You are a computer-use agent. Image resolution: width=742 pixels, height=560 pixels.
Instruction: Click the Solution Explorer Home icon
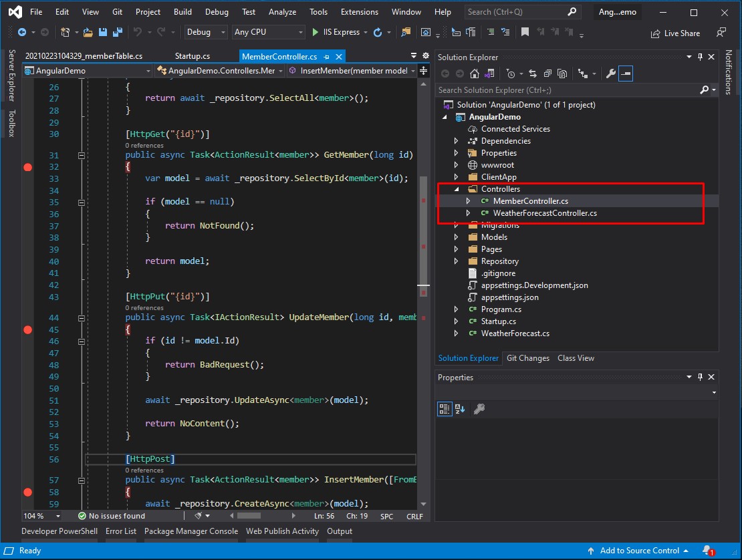474,74
